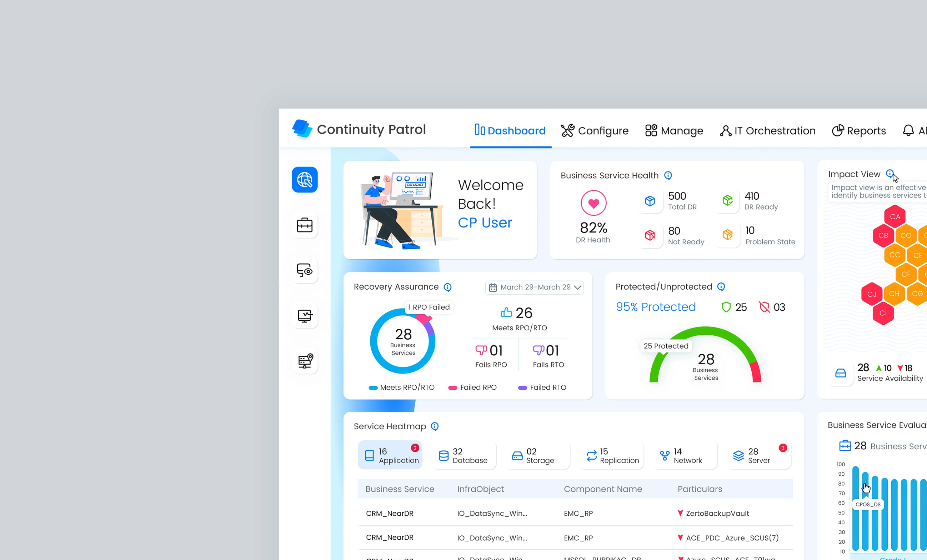Click the InfraObject column header
The image size is (927, 560).
[480, 489]
